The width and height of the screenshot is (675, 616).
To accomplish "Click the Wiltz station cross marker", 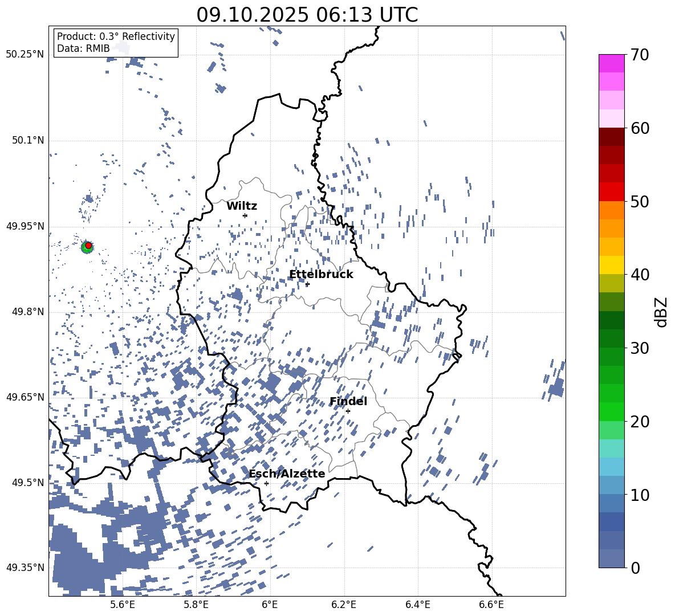I will (x=245, y=215).
